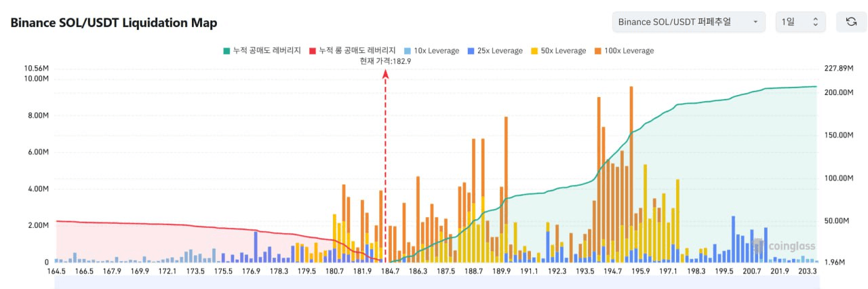868x289 pixels.
Task: Click the chart zoom slider bar below axis
Action: pyautogui.click(x=436, y=282)
